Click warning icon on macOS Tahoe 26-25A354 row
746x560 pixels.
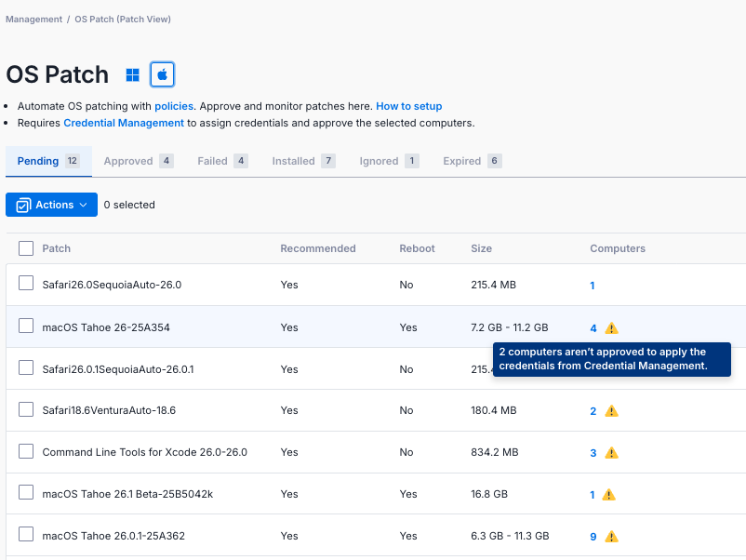[611, 327]
